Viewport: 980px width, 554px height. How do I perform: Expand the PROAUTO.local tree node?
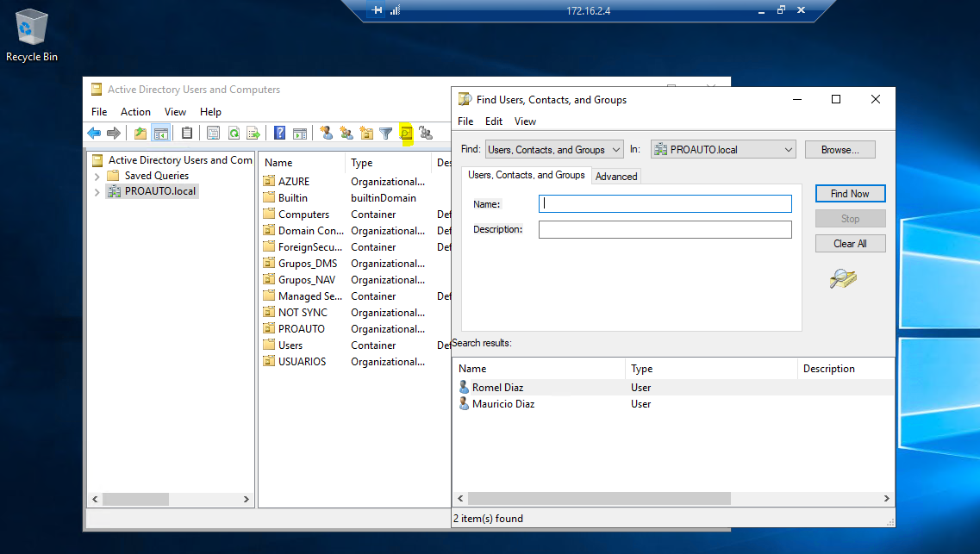tap(97, 192)
